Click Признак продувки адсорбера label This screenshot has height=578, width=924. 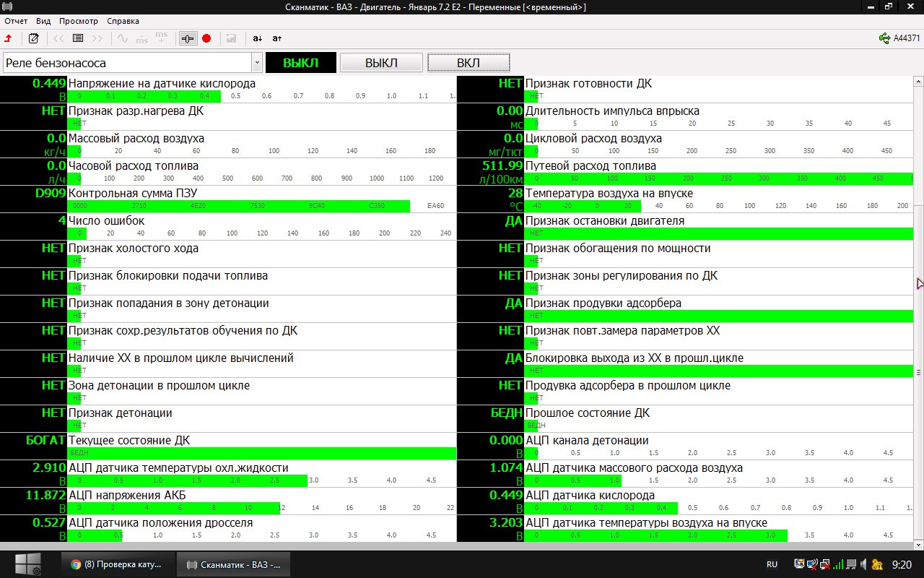(603, 303)
